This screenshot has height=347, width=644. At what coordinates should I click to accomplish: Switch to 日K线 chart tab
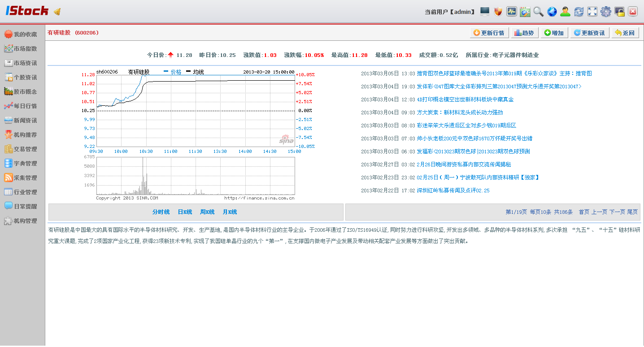185,212
